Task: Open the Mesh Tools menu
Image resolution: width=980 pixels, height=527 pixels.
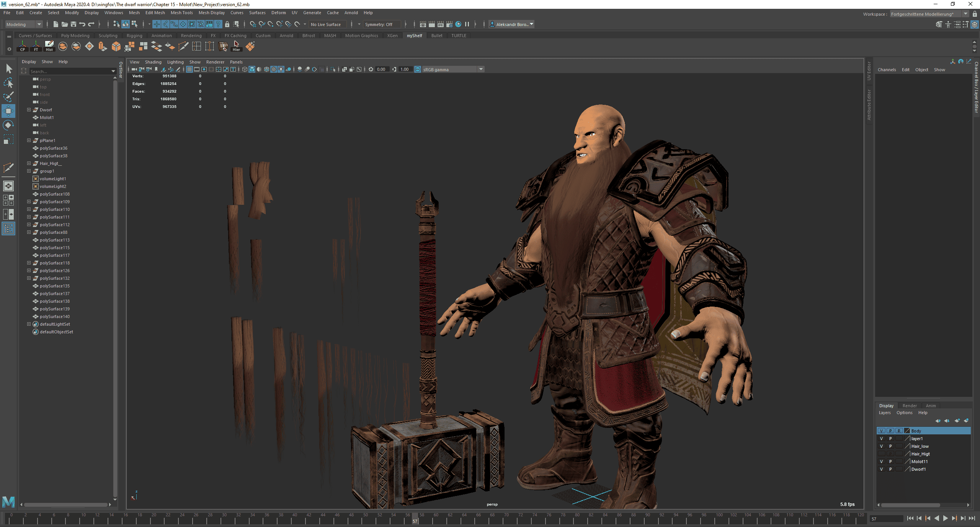Action: (181, 13)
